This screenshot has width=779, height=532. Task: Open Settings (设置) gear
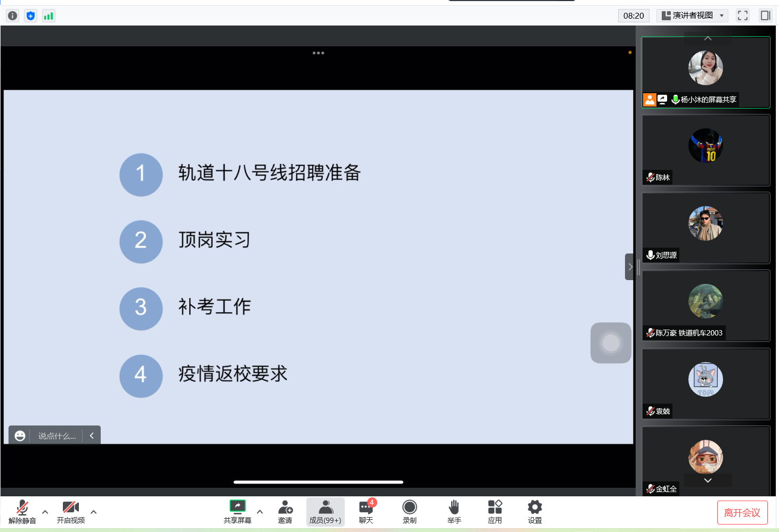point(534,512)
